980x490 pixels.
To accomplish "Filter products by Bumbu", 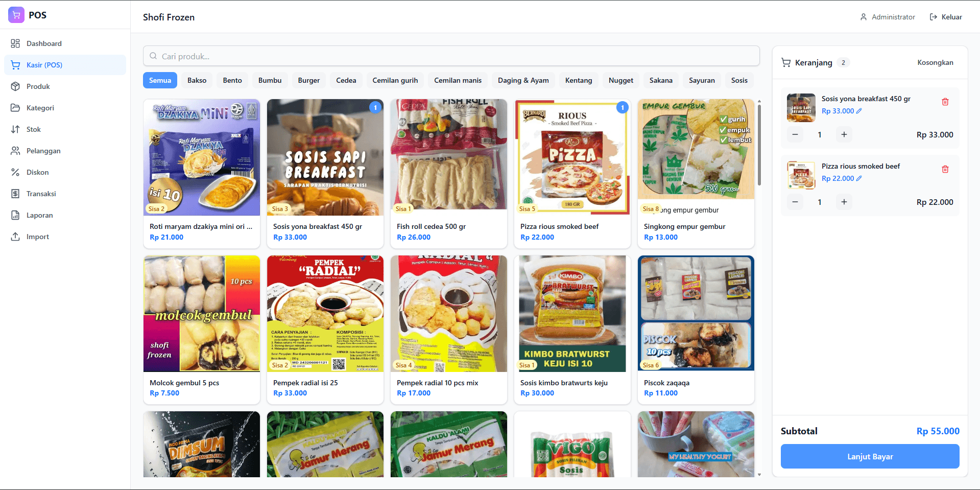I will point(270,80).
